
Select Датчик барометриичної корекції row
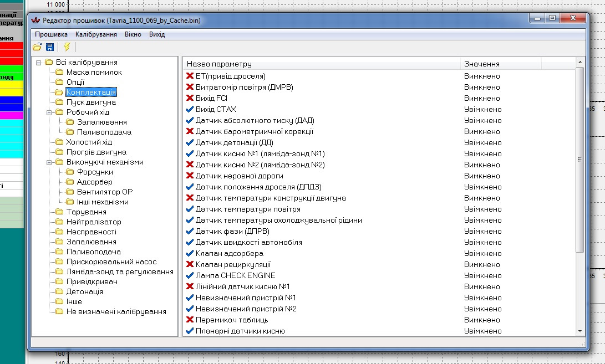tap(380, 131)
